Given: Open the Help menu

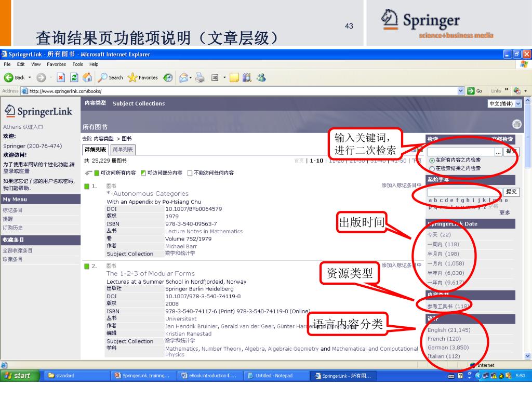Looking at the screenshot, I should point(94,64).
